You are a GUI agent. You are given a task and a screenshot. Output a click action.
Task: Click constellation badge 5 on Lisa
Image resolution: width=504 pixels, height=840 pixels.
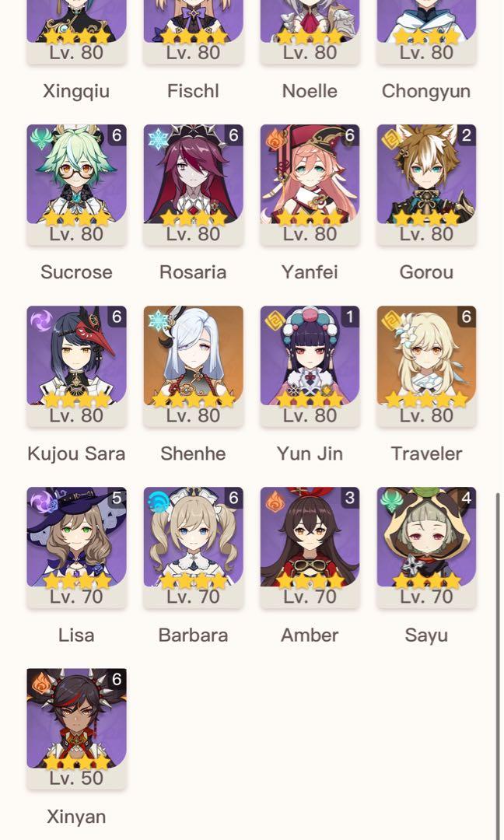117,498
